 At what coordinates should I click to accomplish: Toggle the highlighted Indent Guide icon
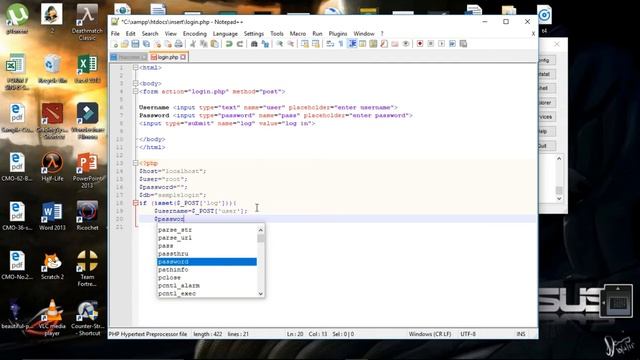coord(352,44)
